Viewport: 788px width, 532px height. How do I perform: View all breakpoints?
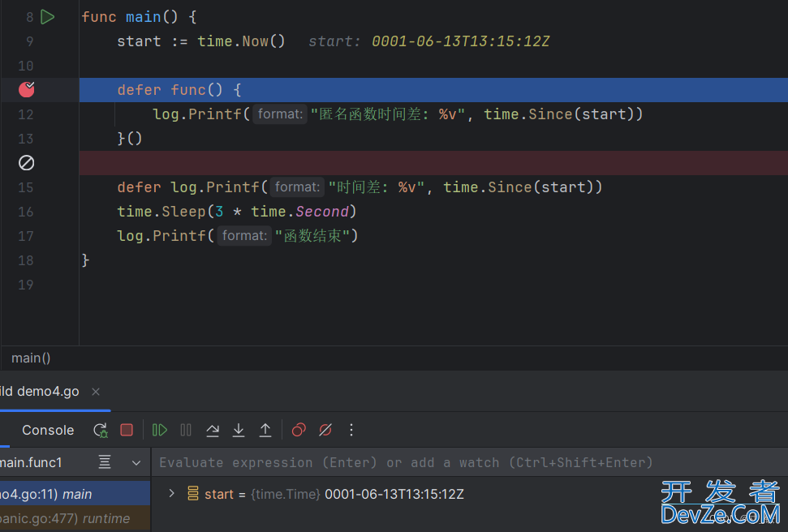pyautogui.click(x=299, y=430)
